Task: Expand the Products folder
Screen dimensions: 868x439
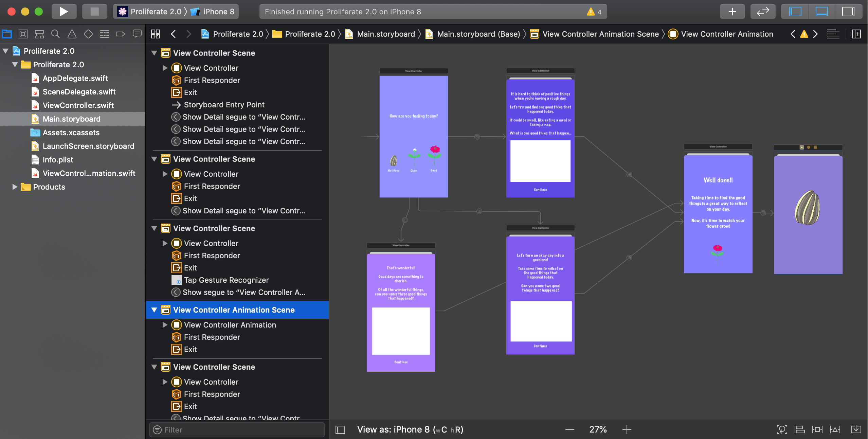Action: 15,187
